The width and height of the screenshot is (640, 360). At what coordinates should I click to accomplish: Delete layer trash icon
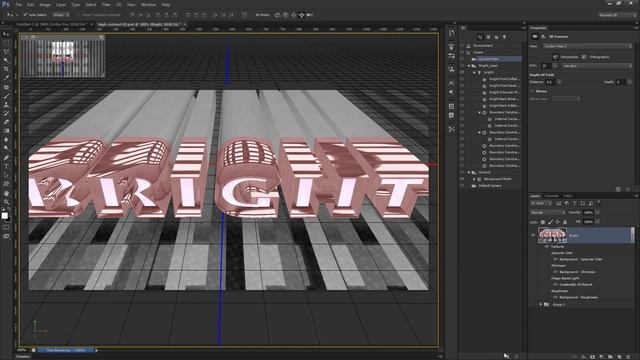pyautogui.click(x=629, y=356)
